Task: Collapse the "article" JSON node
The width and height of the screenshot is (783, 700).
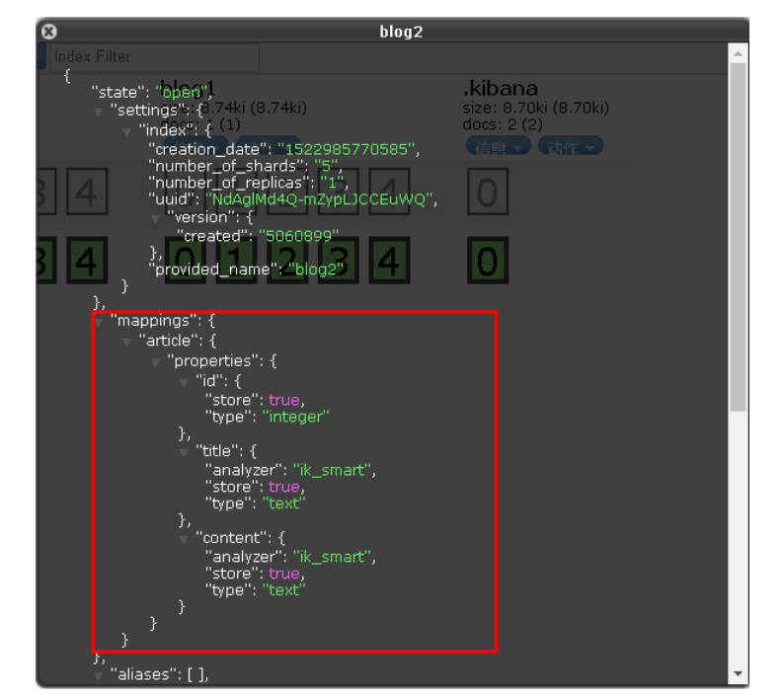Action: (x=126, y=343)
